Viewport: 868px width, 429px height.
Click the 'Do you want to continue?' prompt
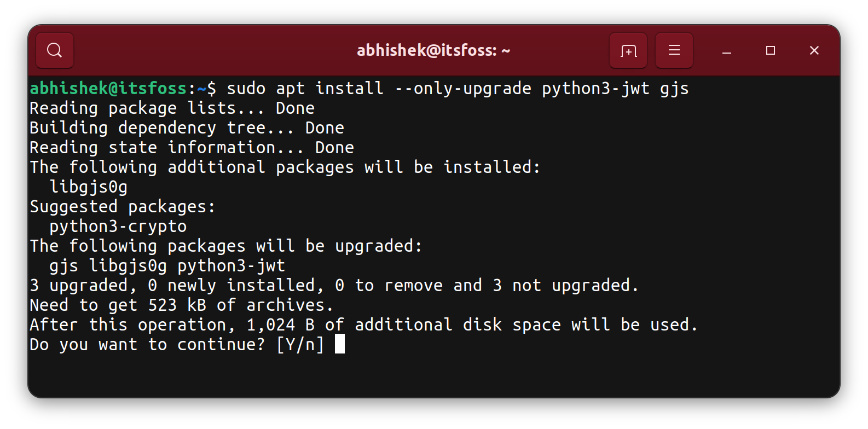tap(147, 345)
